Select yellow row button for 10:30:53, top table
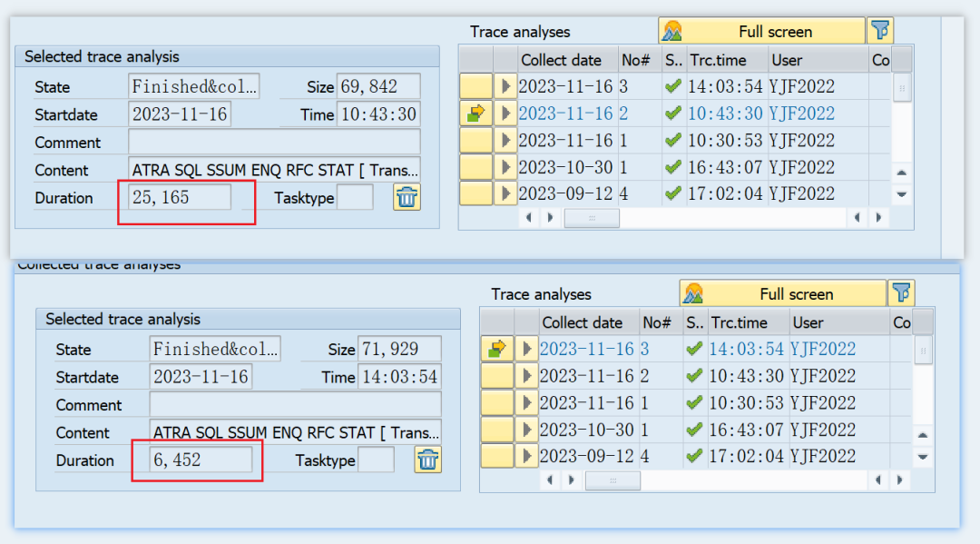Image resolution: width=980 pixels, height=544 pixels. 475,140
